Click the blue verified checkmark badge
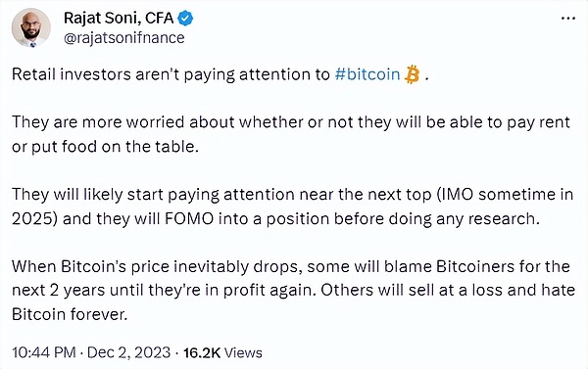 pyautogui.click(x=185, y=18)
